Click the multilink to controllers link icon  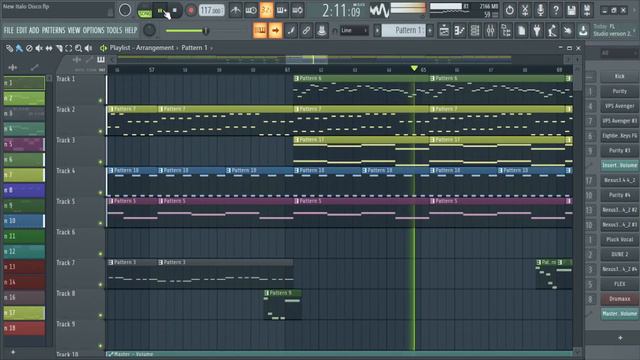(306, 31)
